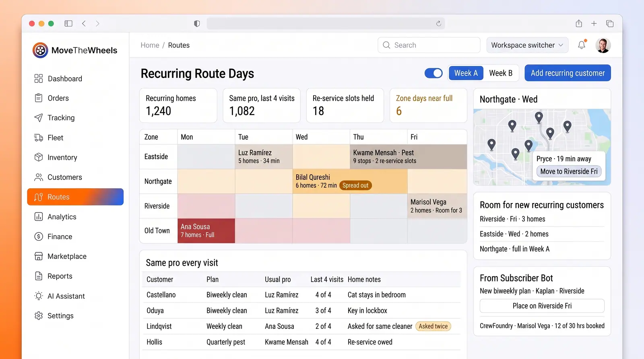The width and height of the screenshot is (644, 359).
Task: Show tab overview icon
Action: click(x=610, y=24)
